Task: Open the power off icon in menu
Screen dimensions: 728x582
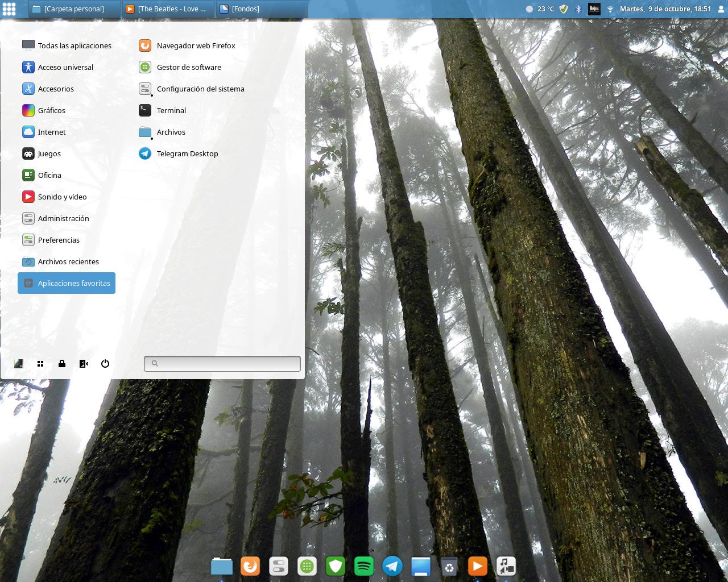Action: [x=105, y=364]
